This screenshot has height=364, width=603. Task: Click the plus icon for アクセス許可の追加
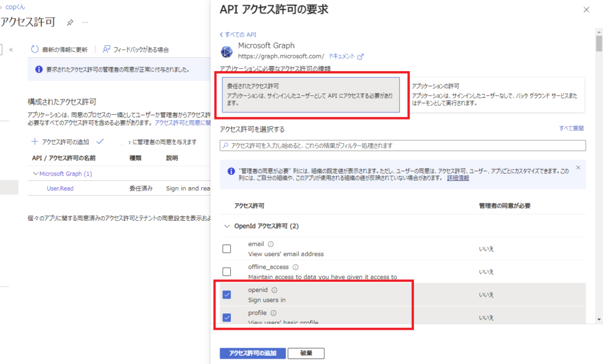tap(35, 141)
